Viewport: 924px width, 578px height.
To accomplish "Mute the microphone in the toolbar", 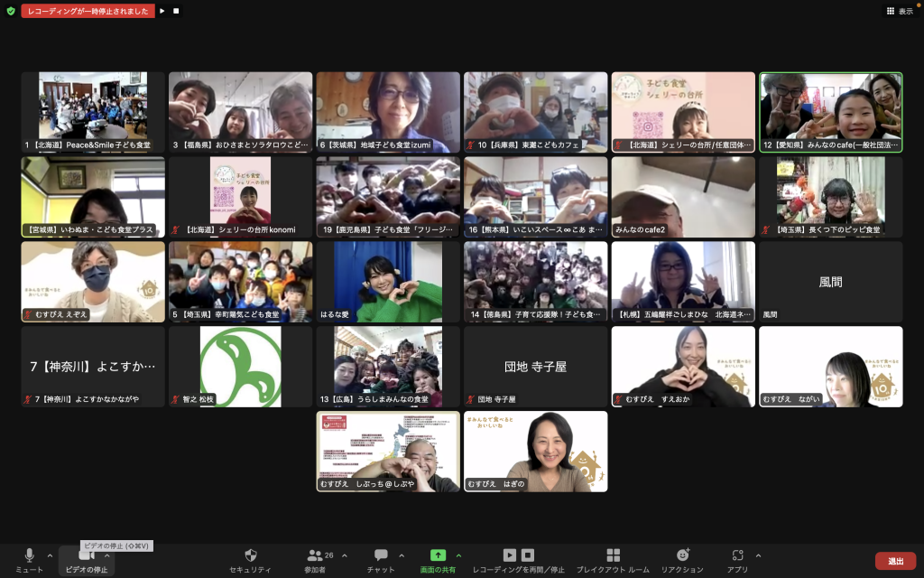I will coord(29,556).
